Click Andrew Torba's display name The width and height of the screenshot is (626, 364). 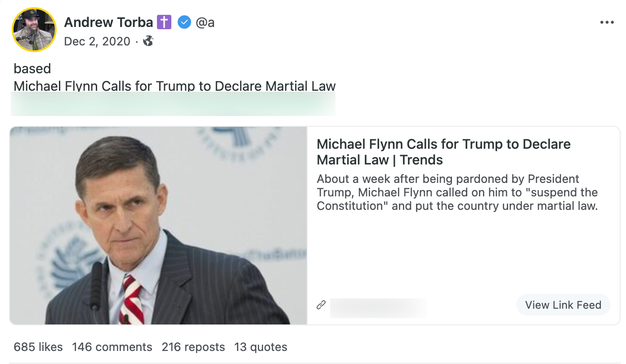click(109, 22)
